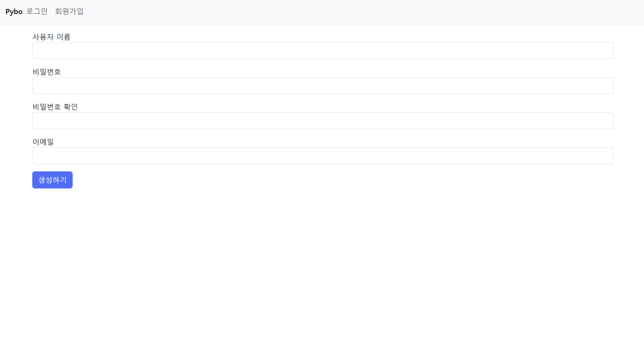This screenshot has height=341, width=644.
Task: Submit the registration form with 생성하기
Action: point(52,180)
